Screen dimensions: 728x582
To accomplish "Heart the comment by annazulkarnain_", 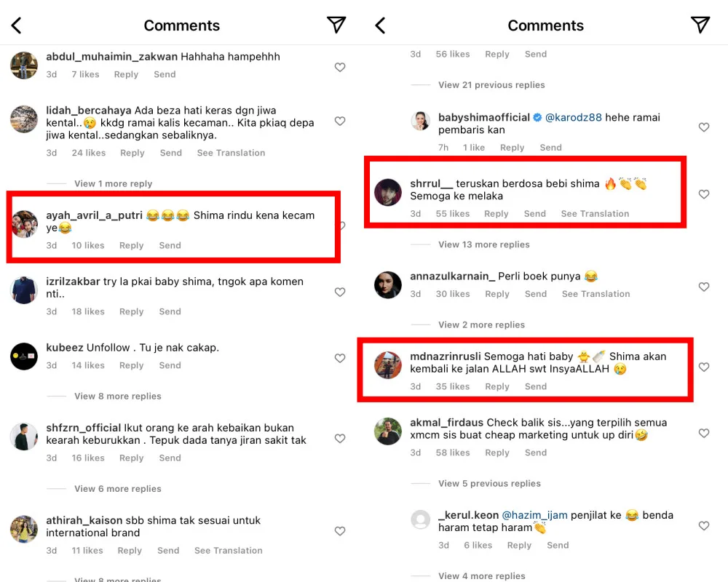I will click(x=704, y=287).
